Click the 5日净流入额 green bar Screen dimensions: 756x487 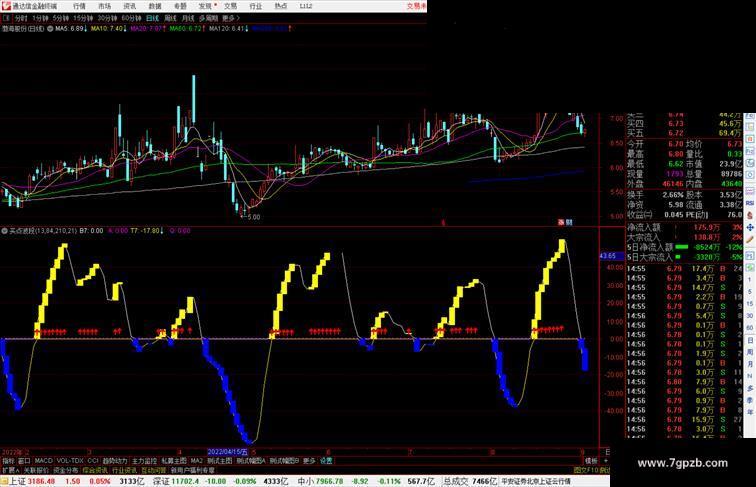click(681, 247)
